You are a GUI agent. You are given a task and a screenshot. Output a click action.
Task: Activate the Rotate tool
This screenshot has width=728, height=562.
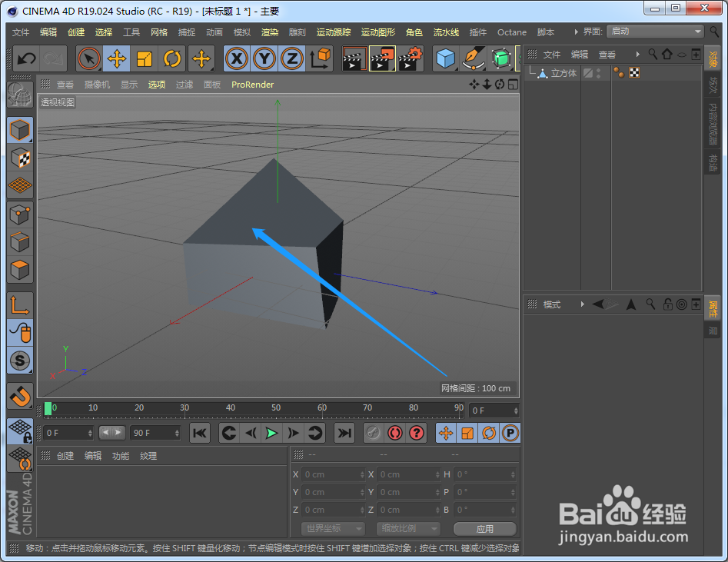click(172, 58)
